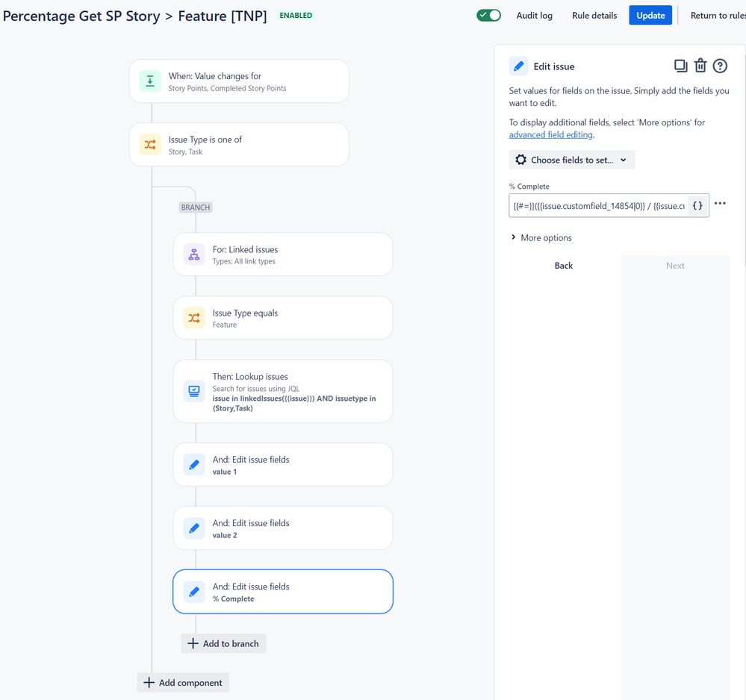Image resolution: width=746 pixels, height=700 pixels.
Task: Click the rule title 'Percentage Get SP Story > Feature [TNP]'
Action: coord(134,16)
